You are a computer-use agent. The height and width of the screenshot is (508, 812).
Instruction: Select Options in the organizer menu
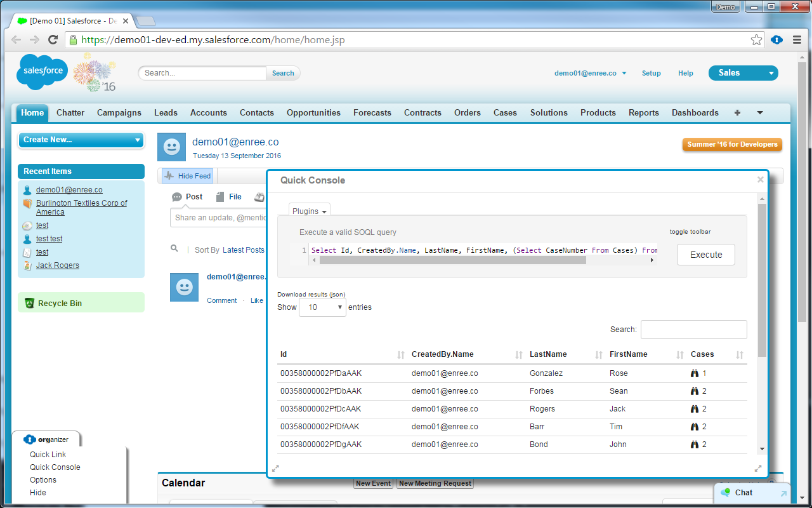click(43, 479)
